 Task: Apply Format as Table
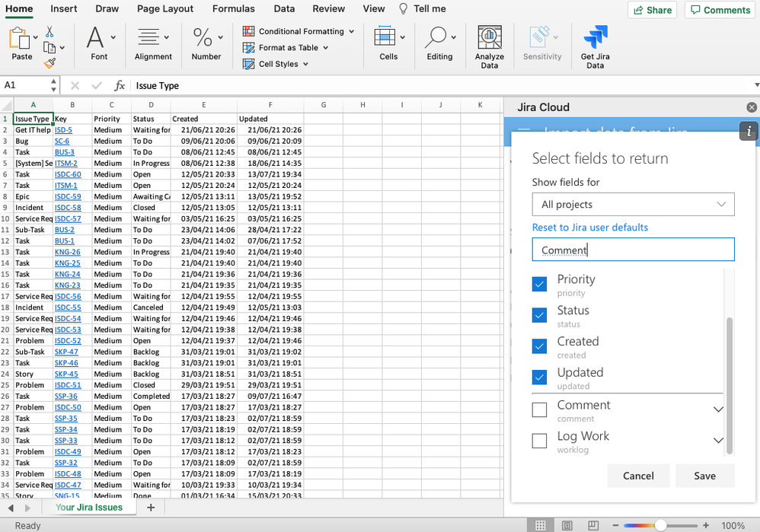click(x=289, y=48)
